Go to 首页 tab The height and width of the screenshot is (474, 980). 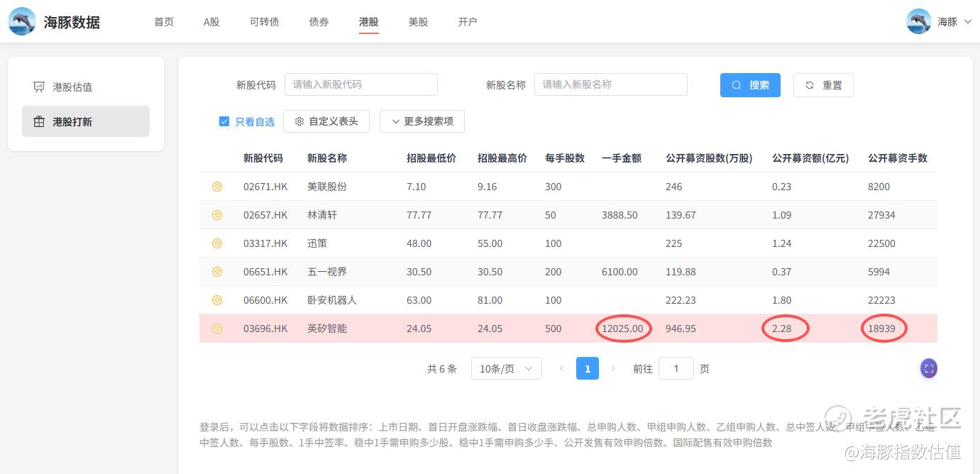[164, 22]
